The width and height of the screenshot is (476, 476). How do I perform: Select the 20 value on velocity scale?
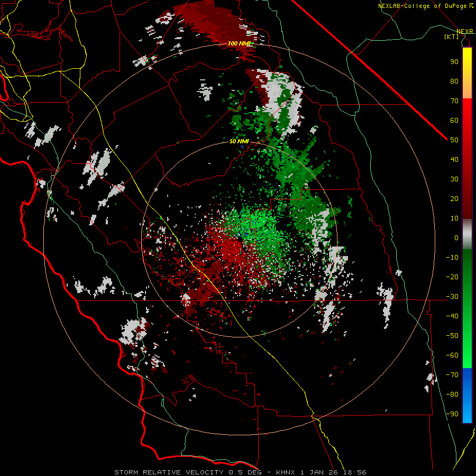[454, 198]
